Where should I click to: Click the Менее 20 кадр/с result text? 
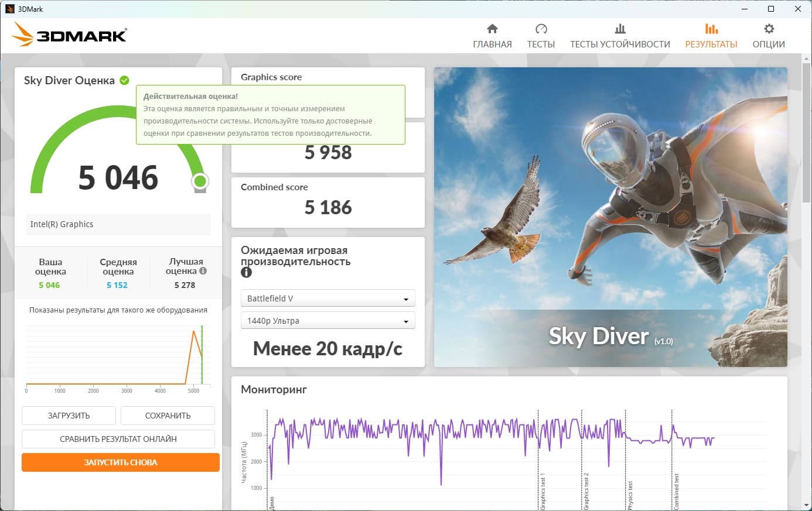[327, 349]
